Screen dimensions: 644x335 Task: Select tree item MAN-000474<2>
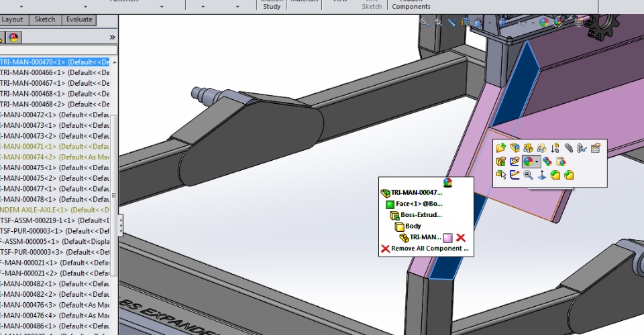tap(54, 157)
